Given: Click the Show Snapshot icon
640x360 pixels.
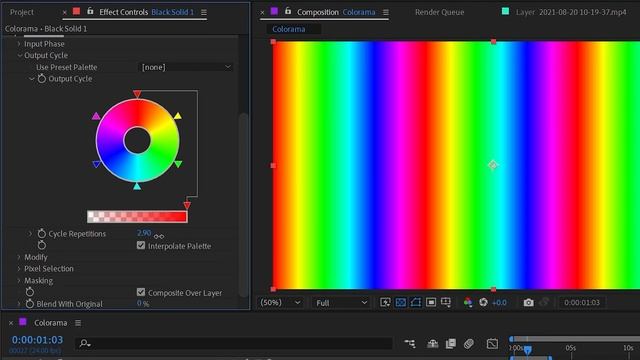Looking at the screenshot, I should pyautogui.click(x=544, y=302).
